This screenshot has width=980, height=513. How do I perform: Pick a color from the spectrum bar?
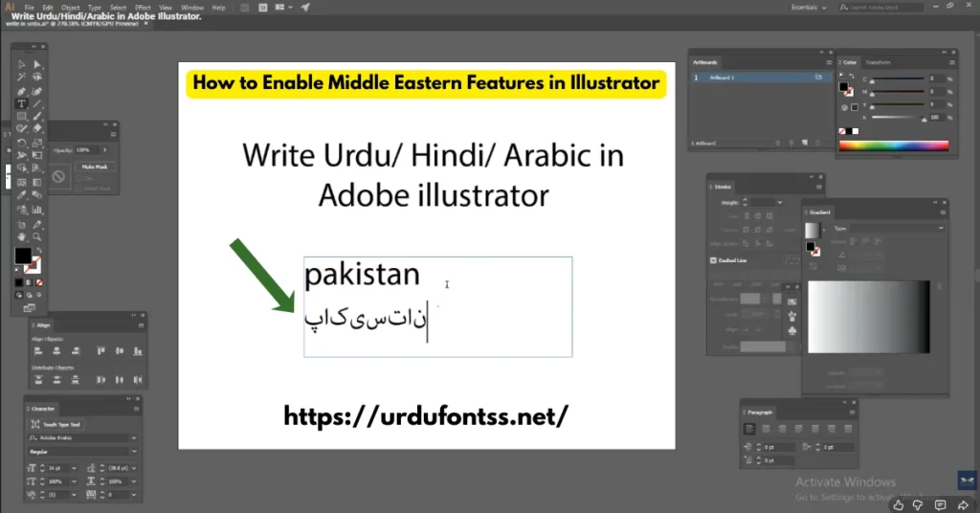tap(894, 145)
